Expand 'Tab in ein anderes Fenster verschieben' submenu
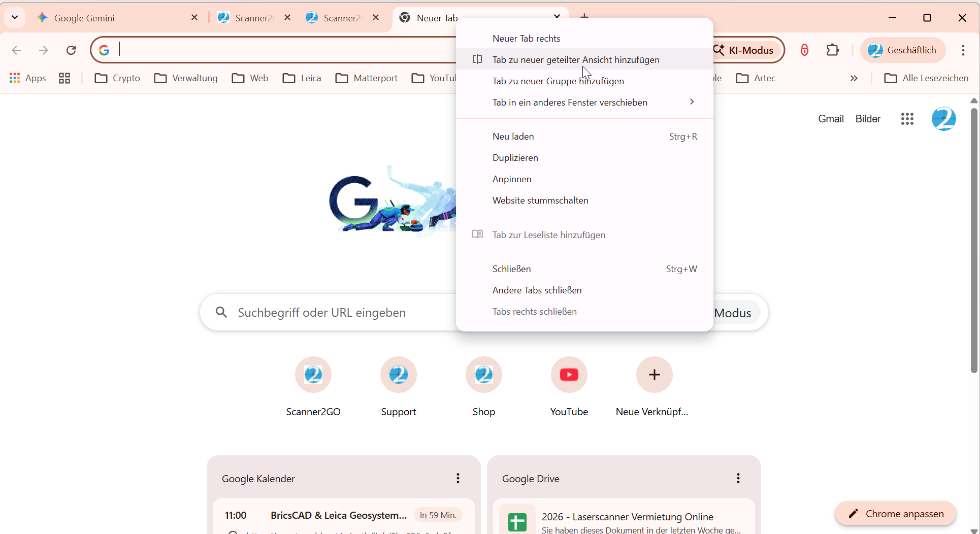 pyautogui.click(x=584, y=103)
